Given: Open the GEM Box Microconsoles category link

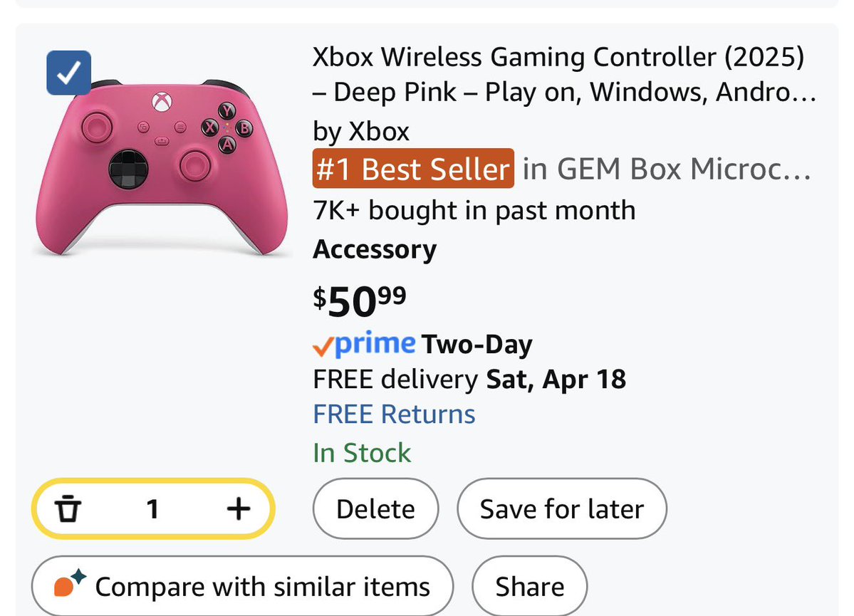Looking at the screenshot, I should point(667,169).
